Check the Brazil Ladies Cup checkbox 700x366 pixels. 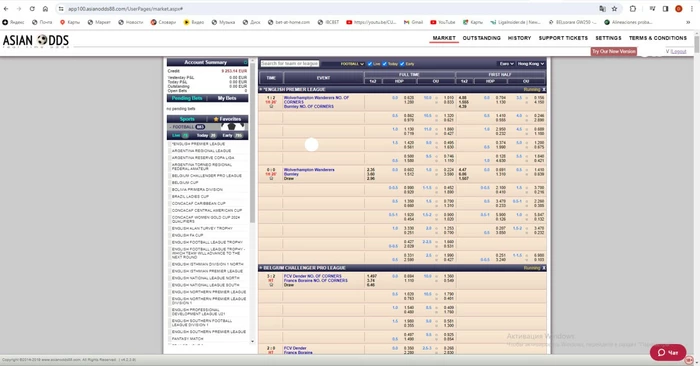170,196
